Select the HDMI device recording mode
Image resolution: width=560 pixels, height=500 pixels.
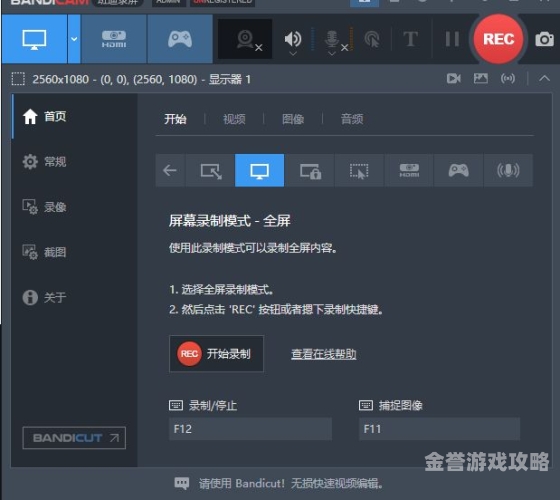pyautogui.click(x=114, y=39)
